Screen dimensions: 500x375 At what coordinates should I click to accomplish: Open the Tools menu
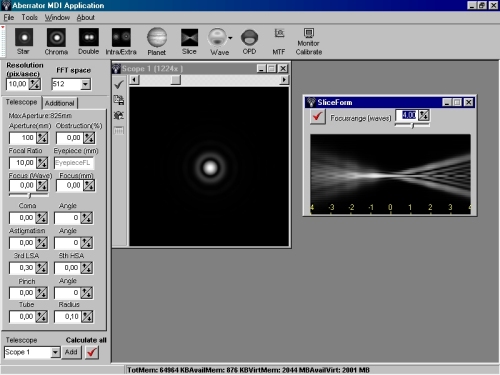(x=29, y=17)
